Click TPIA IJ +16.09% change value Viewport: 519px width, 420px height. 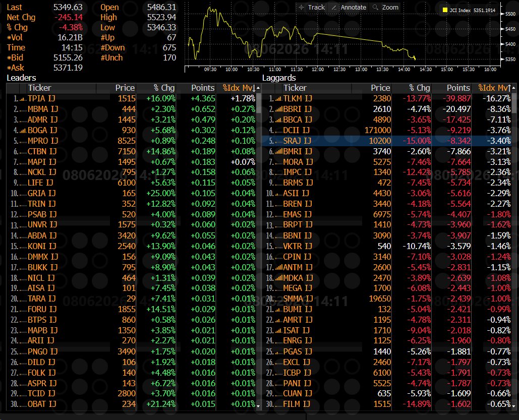click(161, 99)
